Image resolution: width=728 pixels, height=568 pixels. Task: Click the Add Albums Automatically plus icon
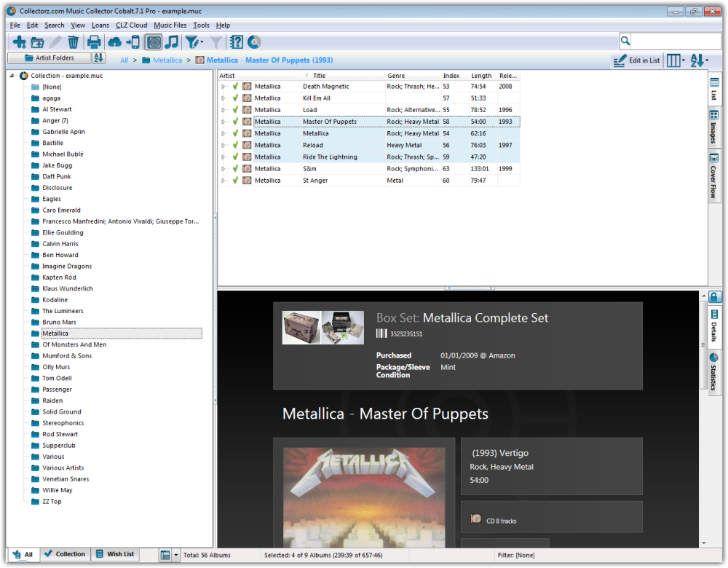pos(19,42)
